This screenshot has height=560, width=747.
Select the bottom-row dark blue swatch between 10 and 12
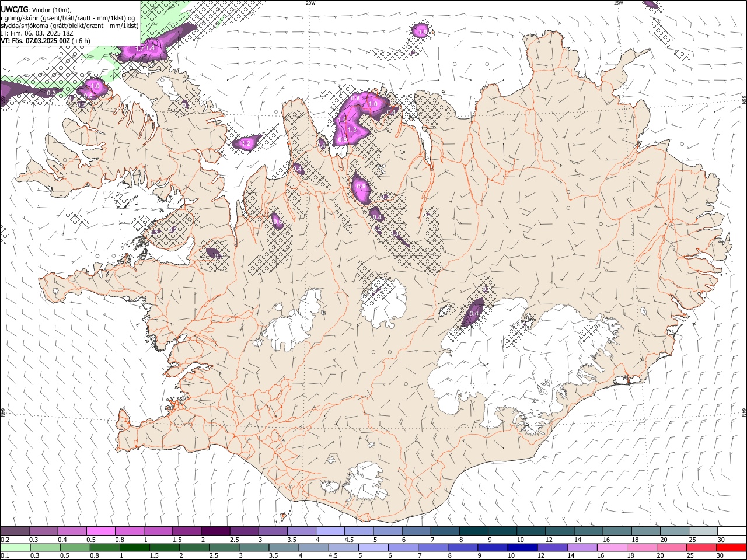click(x=522, y=547)
